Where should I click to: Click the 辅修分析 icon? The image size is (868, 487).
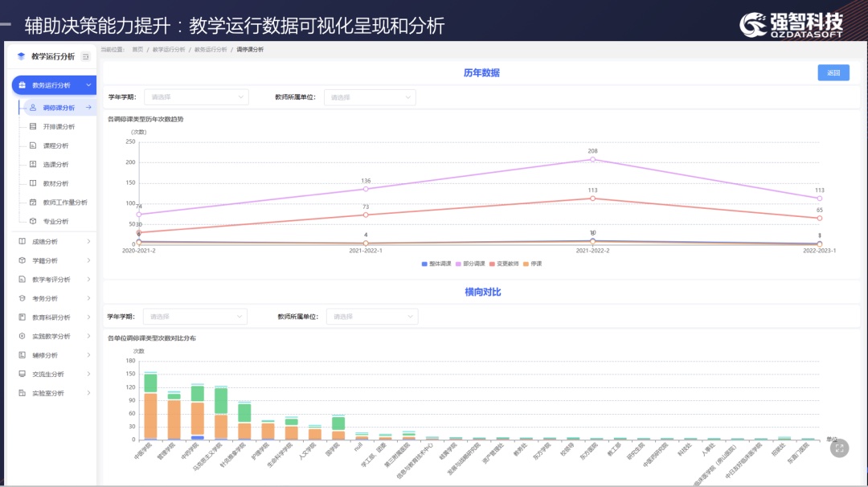click(23, 354)
